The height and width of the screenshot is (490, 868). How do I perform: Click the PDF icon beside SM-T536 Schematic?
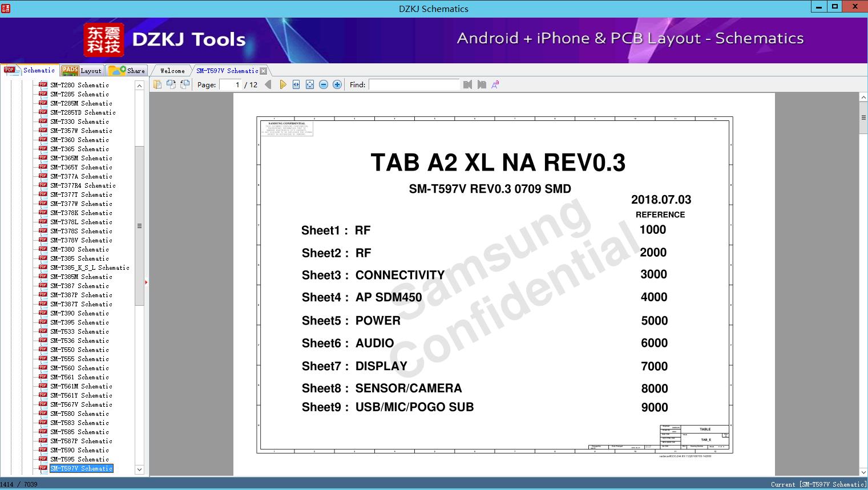(43, 341)
